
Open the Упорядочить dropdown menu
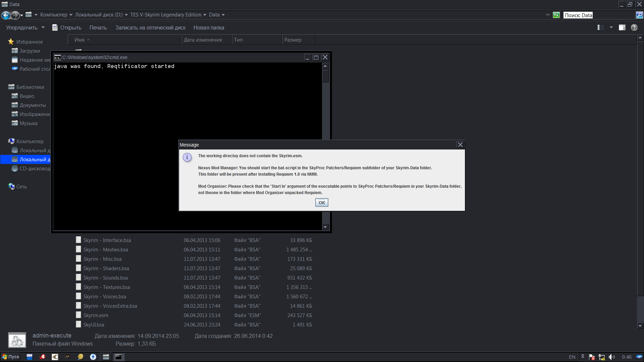[x=25, y=27]
